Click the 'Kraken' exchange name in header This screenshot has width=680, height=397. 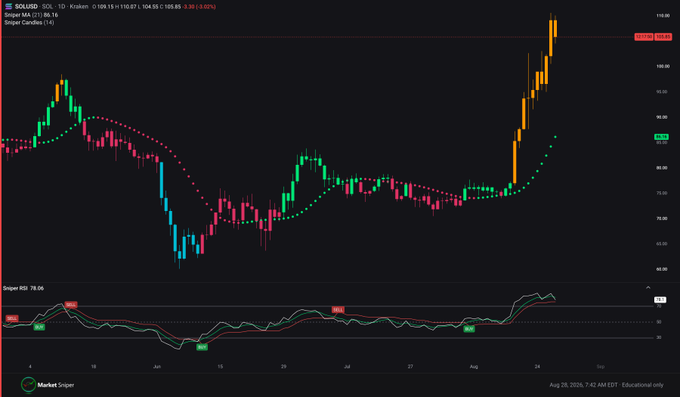coord(79,7)
